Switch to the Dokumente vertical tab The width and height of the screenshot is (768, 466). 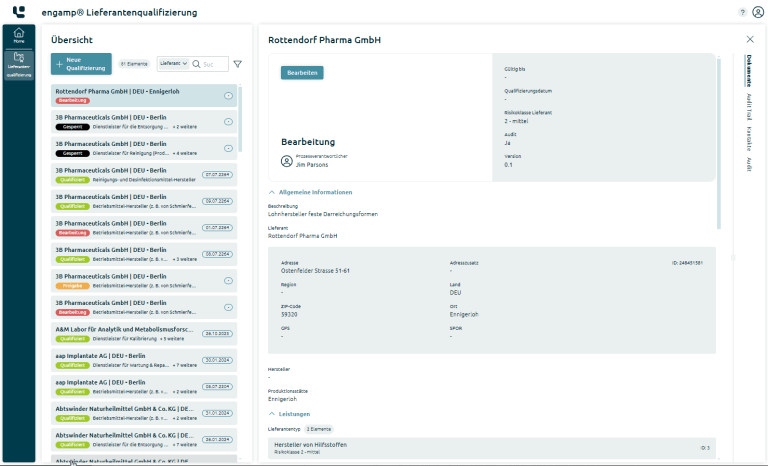(x=749, y=71)
